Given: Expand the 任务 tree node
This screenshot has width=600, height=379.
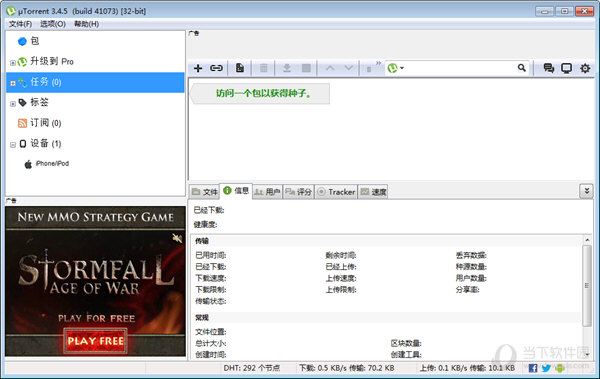Looking at the screenshot, I should click(13, 83).
